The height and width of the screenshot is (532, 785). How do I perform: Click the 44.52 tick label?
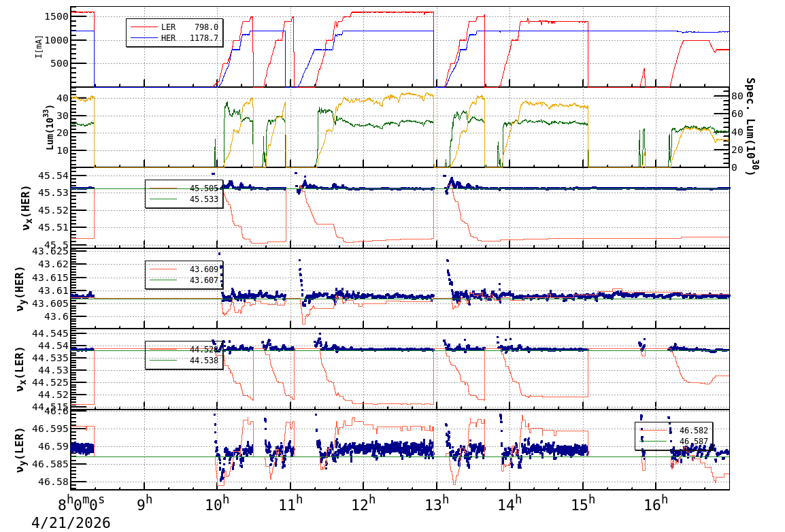[x=54, y=395]
